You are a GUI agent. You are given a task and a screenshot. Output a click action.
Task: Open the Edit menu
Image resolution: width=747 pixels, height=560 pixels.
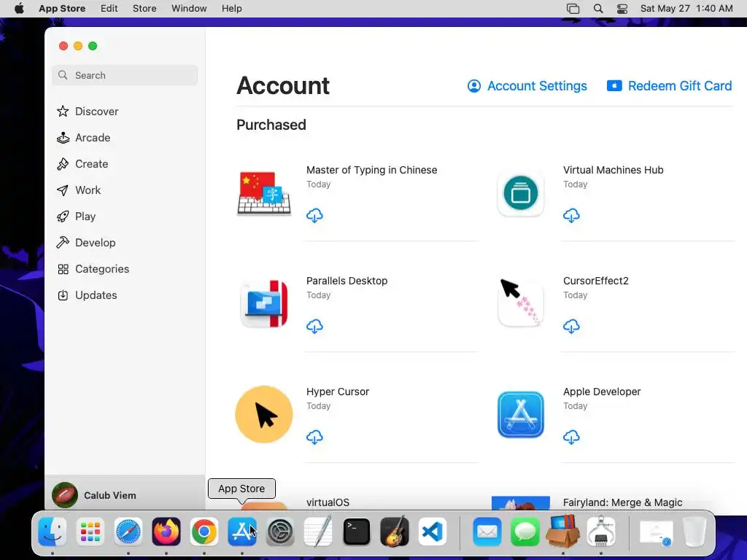tap(109, 9)
